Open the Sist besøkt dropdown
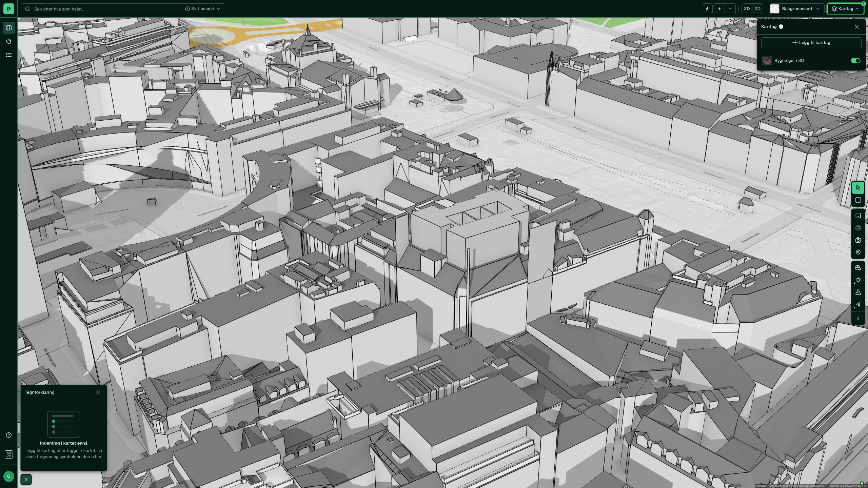The height and width of the screenshot is (488, 868). 203,9
